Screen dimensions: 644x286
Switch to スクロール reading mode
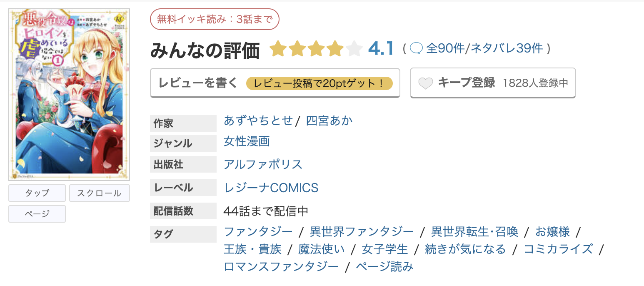coord(99,193)
